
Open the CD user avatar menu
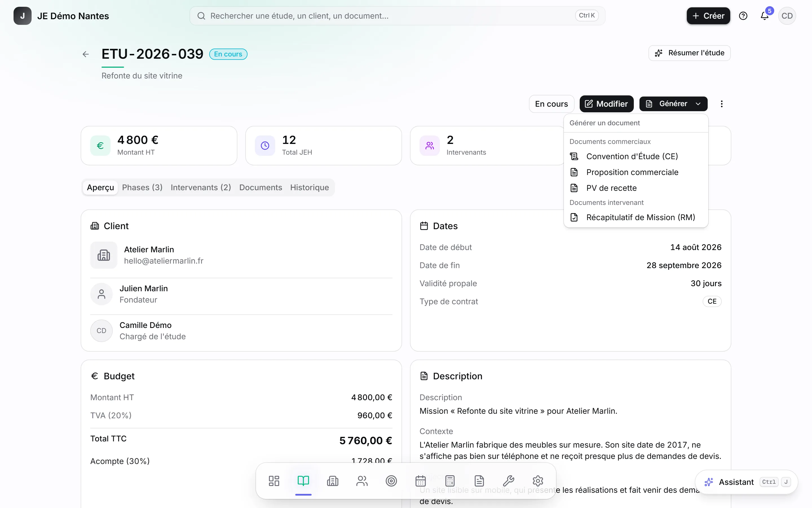point(787,16)
